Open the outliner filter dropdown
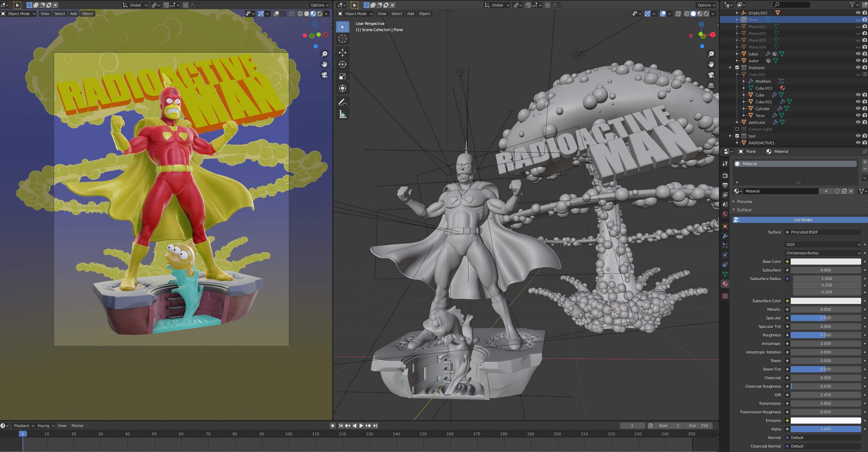The width and height of the screenshot is (868, 452). [854, 5]
